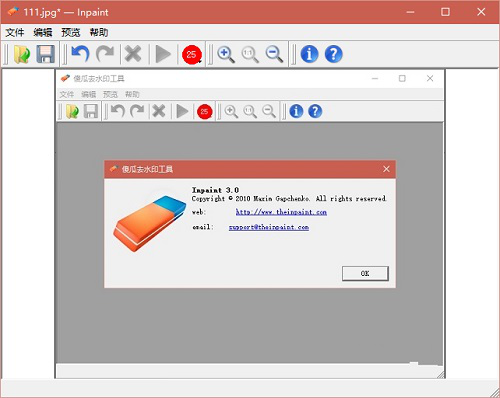Screen dimensions: 500x398
Task: Open the red 25 marker size selector in main toolbar
Action: (192, 55)
